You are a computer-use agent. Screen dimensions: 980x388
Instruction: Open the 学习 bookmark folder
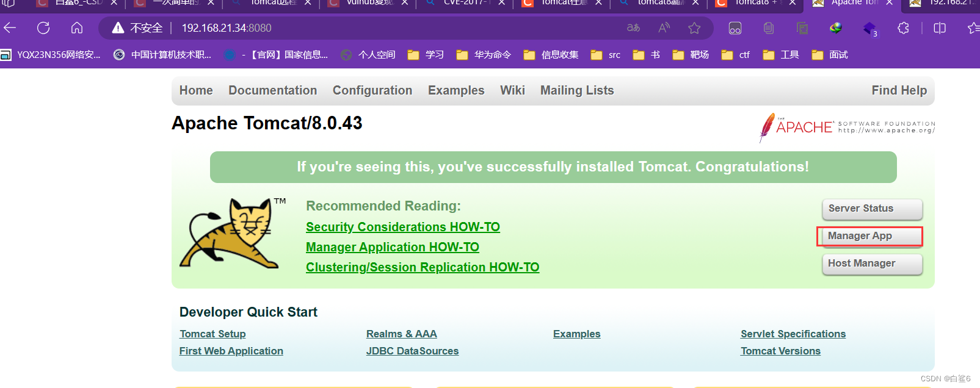point(426,55)
